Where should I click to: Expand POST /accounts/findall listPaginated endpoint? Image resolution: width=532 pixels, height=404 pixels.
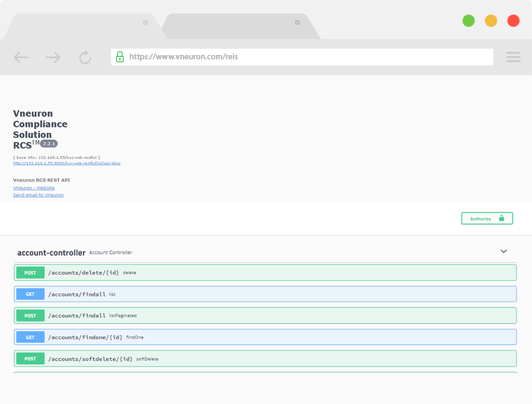(265, 316)
